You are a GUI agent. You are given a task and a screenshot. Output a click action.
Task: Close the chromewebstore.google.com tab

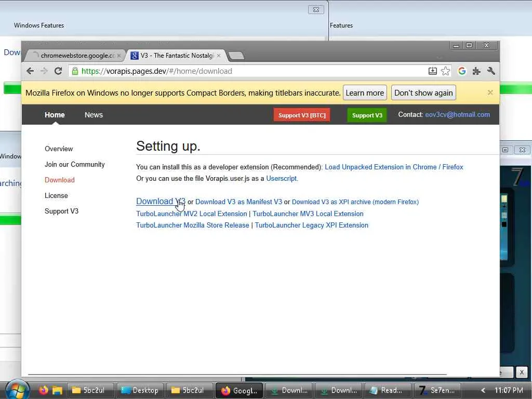[x=119, y=55]
